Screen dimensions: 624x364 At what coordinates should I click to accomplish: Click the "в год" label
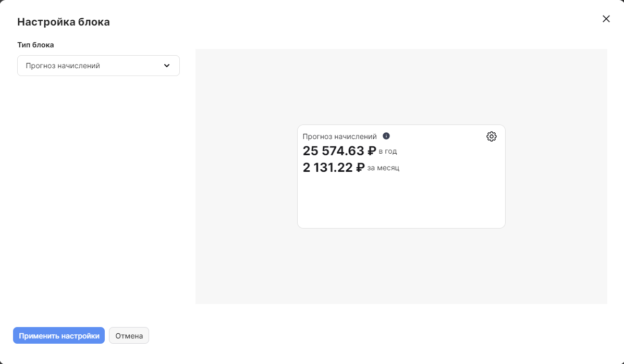[388, 152]
